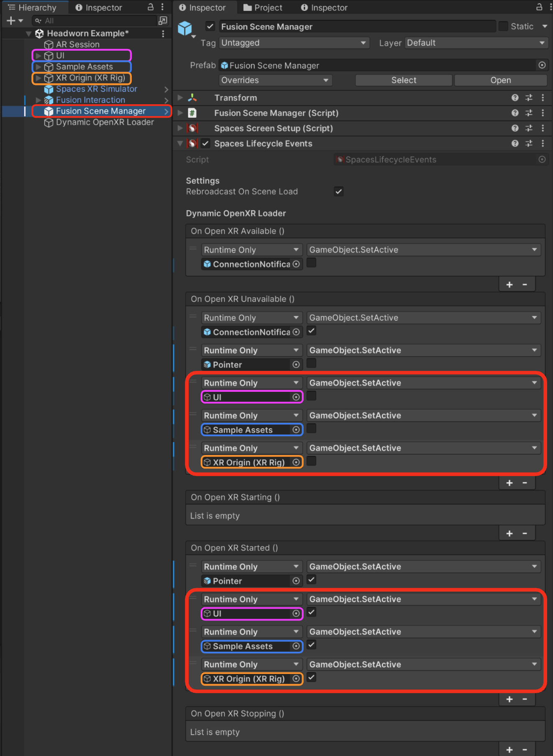
Task: Toggle Pointer SetActive value in Unavailable list
Action: [311, 363]
